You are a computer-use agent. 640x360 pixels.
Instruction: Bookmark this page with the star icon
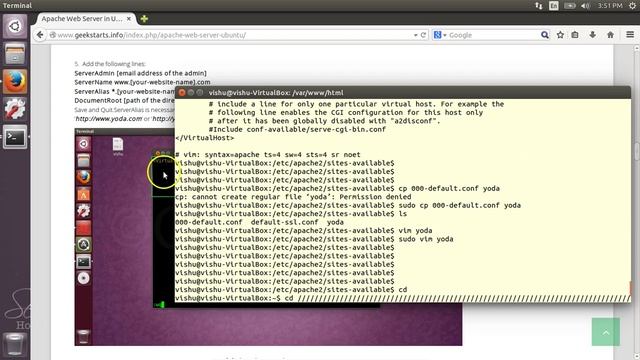tap(560, 35)
